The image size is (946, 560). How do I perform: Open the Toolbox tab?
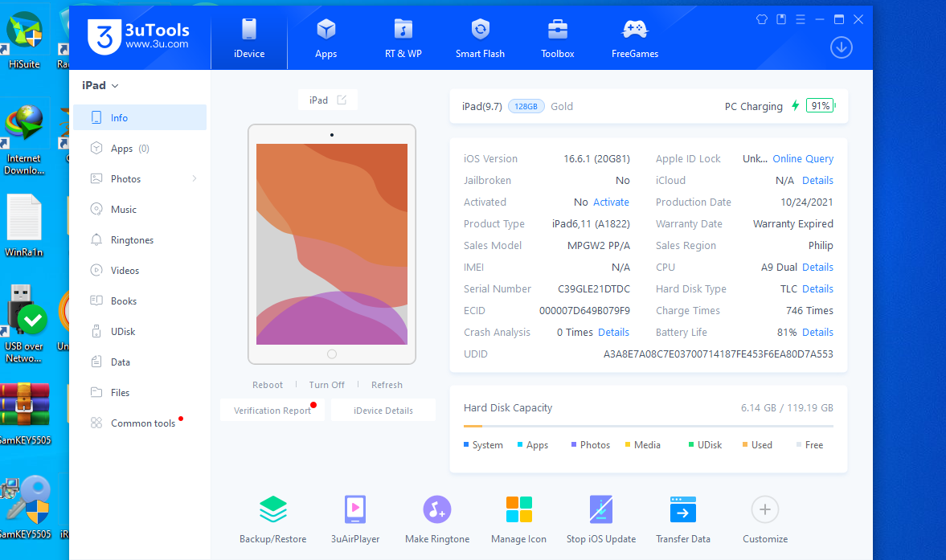(558, 39)
